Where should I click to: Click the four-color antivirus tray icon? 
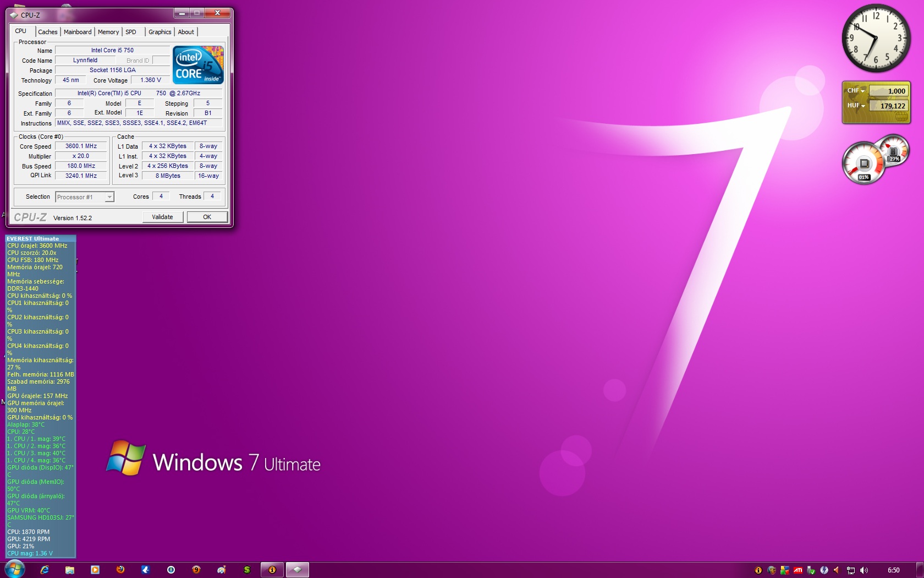[785, 570]
